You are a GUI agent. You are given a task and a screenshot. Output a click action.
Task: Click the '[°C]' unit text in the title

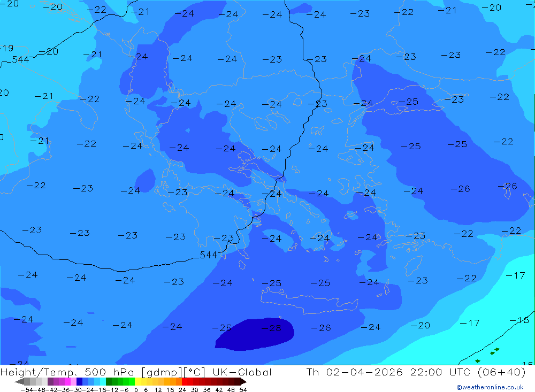[195, 372]
